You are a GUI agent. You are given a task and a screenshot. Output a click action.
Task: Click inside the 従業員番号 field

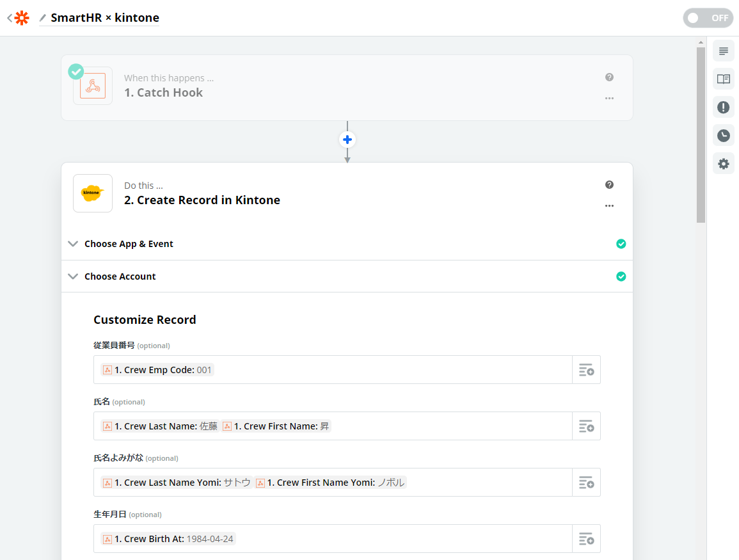(333, 369)
